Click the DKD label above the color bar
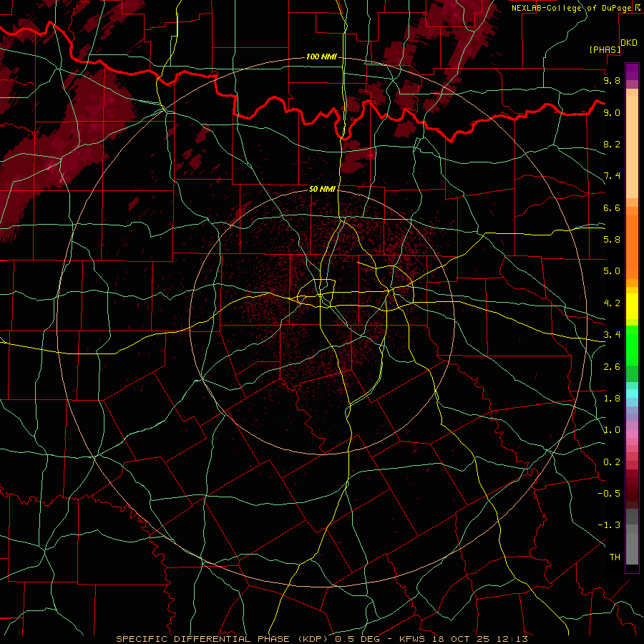This screenshot has height=644, width=644. (x=629, y=43)
